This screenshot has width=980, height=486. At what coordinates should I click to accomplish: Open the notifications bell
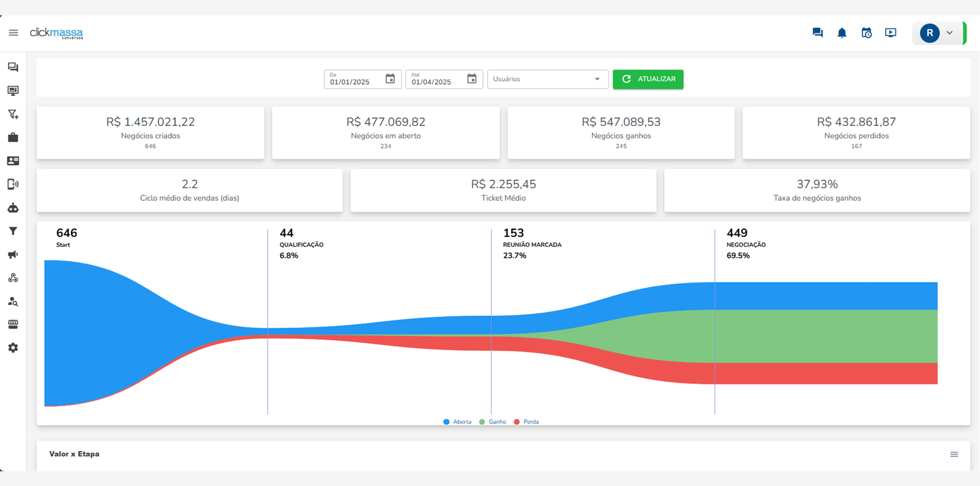click(x=842, y=33)
